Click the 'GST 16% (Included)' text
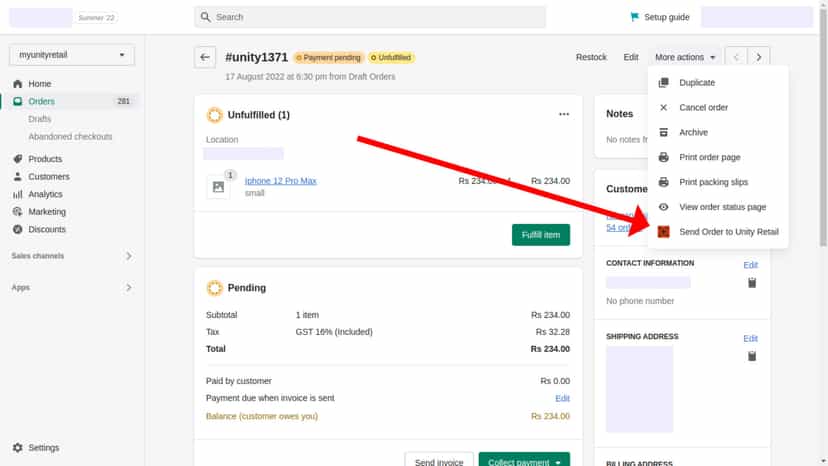 coord(334,331)
